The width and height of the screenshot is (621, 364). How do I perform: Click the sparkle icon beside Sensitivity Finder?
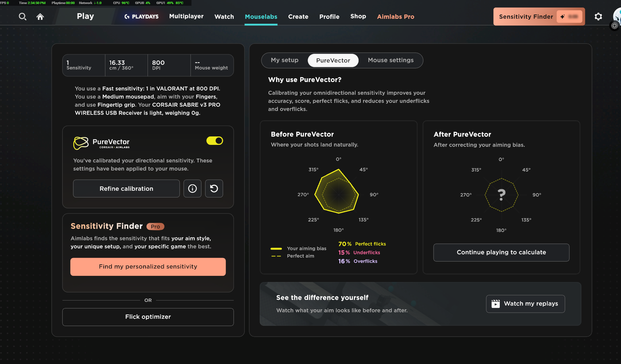click(562, 17)
